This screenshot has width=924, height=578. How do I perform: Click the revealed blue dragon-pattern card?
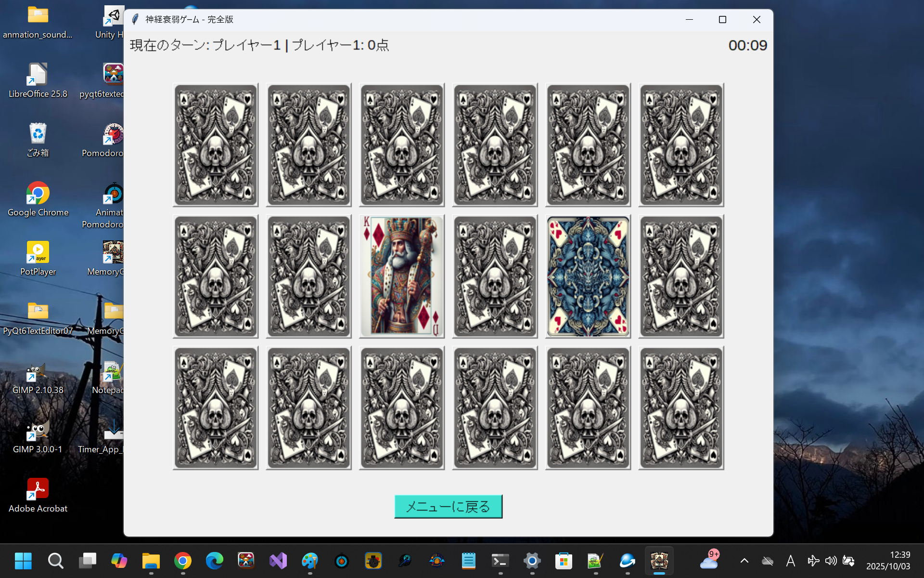(x=588, y=276)
